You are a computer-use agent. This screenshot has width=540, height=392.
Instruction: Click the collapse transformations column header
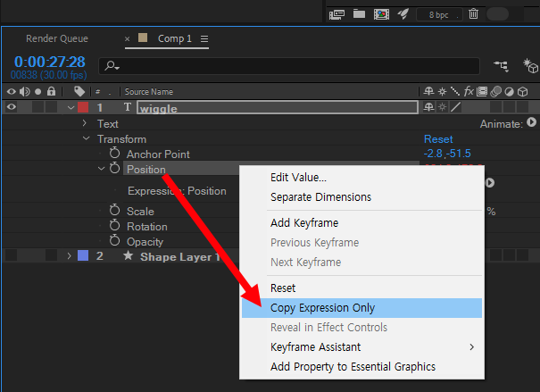pos(442,92)
